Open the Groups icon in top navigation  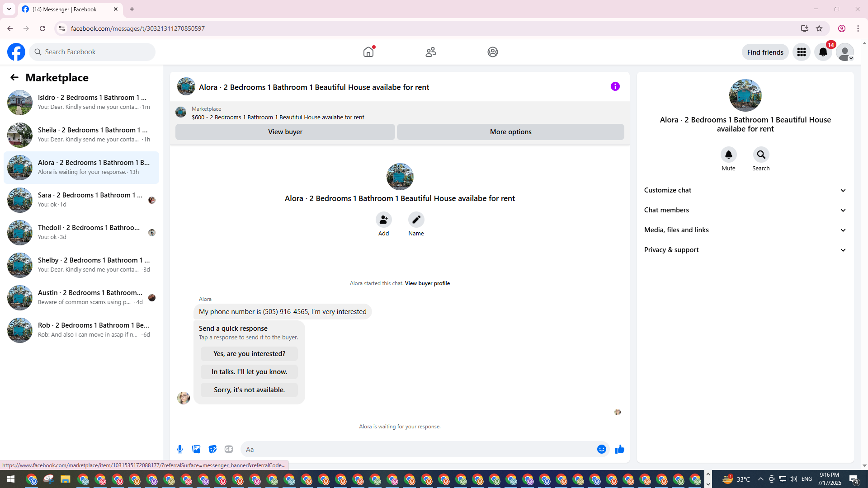pyautogui.click(x=493, y=52)
